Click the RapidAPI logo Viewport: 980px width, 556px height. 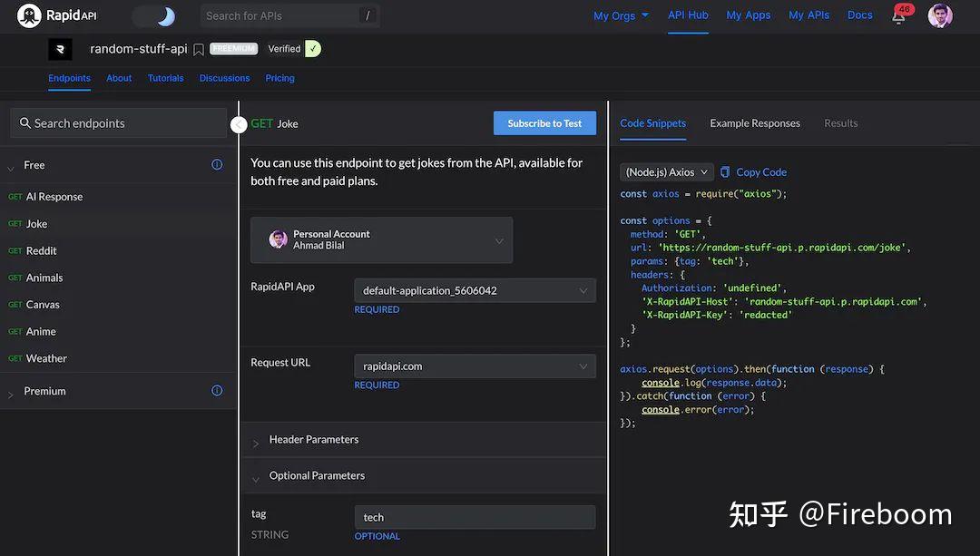coord(57,15)
